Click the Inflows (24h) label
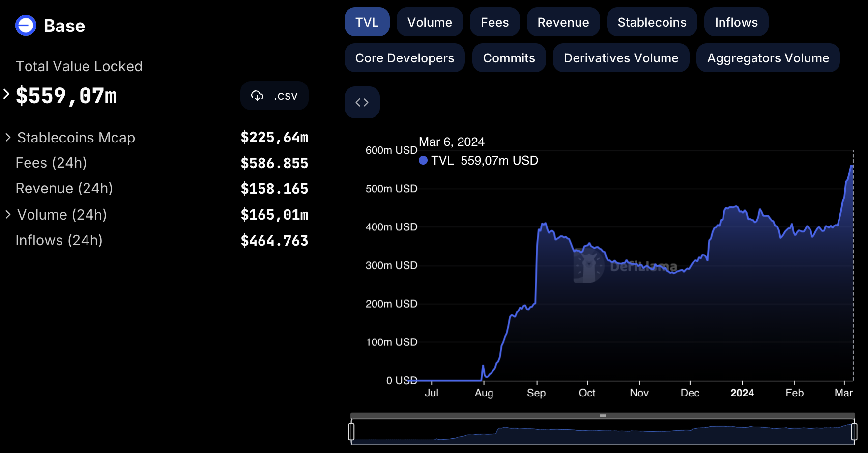The width and height of the screenshot is (868, 453). point(59,240)
